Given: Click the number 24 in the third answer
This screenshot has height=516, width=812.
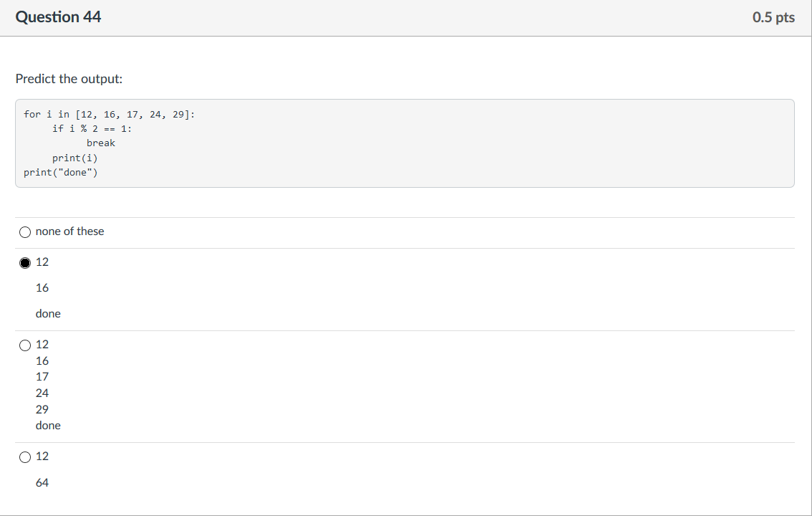Looking at the screenshot, I should (x=42, y=393).
